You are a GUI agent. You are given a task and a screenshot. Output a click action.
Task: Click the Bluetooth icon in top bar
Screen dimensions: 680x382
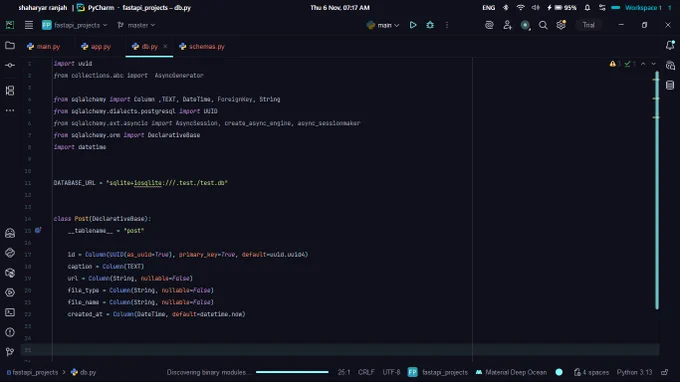506,7
